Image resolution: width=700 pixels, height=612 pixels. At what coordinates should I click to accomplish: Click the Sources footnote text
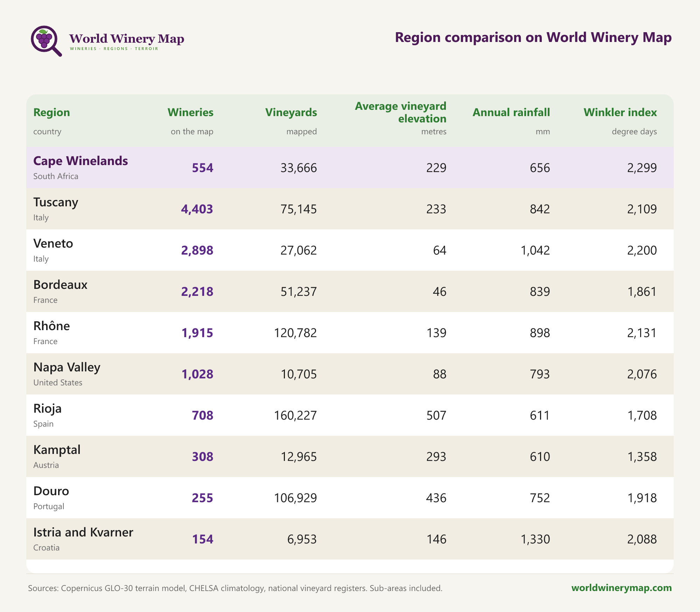point(235,588)
